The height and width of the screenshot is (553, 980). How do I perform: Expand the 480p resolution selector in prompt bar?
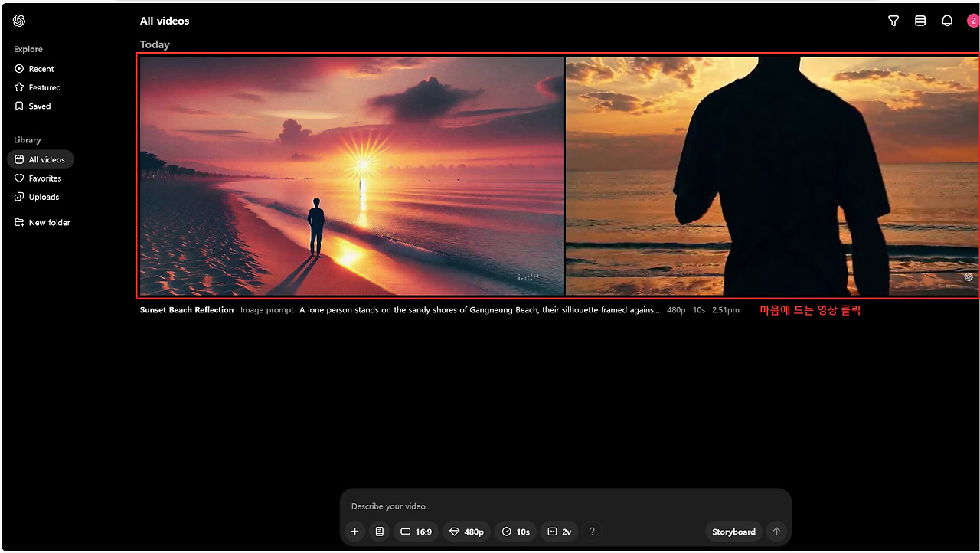(467, 532)
